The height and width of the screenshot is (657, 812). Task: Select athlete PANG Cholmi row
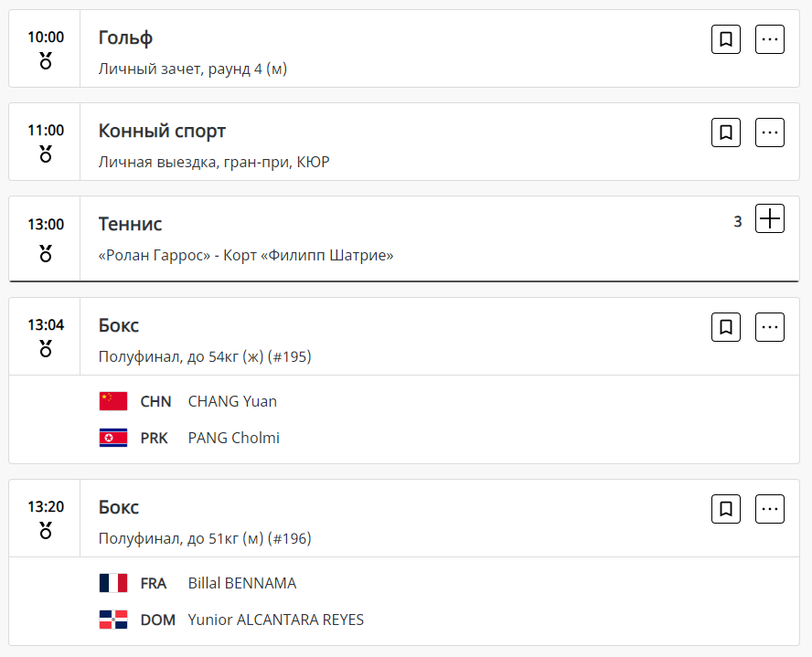(x=234, y=438)
